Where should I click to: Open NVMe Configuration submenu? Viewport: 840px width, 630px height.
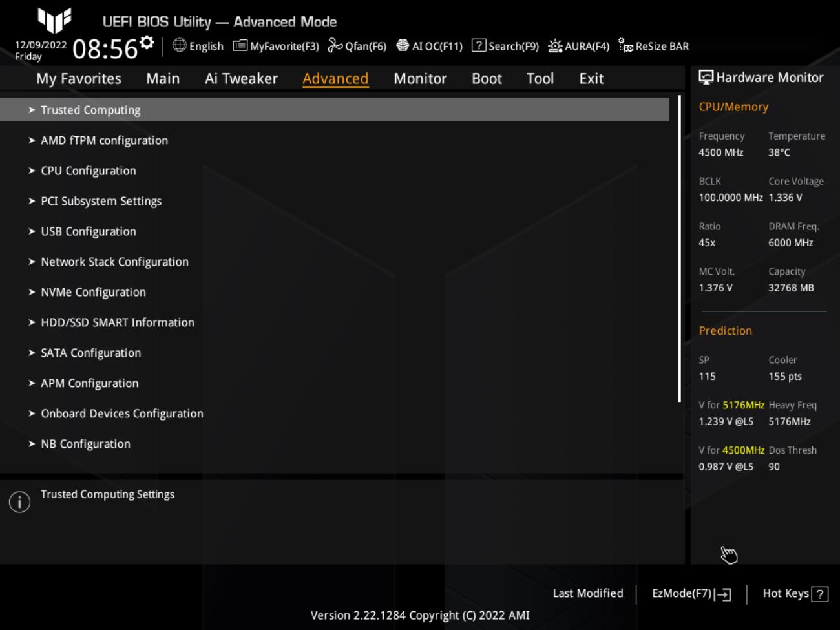93,292
